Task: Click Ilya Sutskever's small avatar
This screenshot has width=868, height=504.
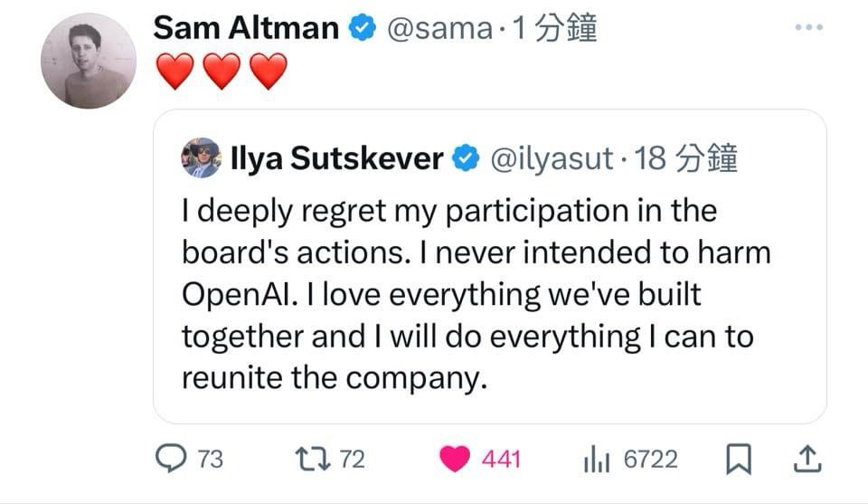Action: pos(201,158)
